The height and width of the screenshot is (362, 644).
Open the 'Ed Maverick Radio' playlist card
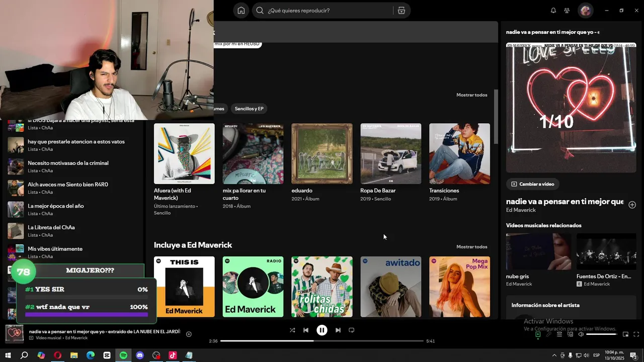pos(253,287)
